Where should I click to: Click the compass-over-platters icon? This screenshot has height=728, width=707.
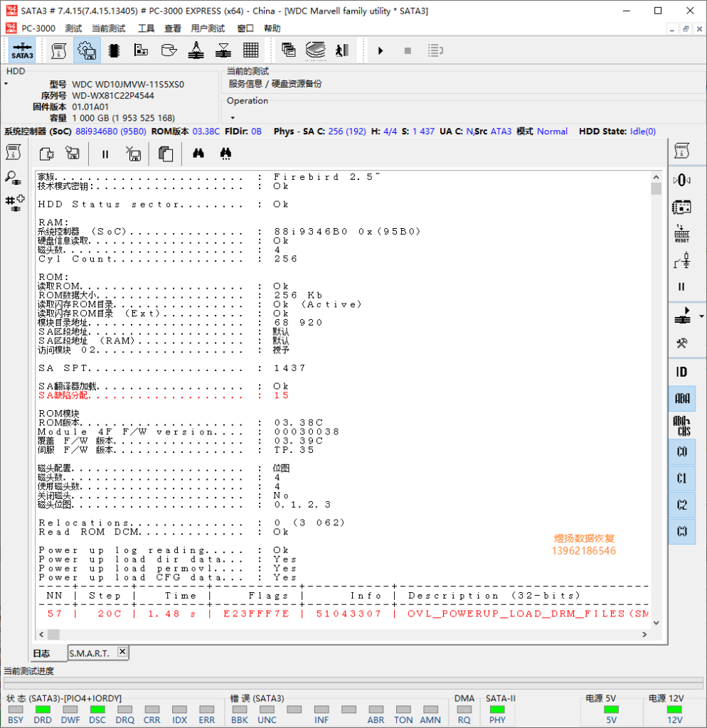click(196, 50)
